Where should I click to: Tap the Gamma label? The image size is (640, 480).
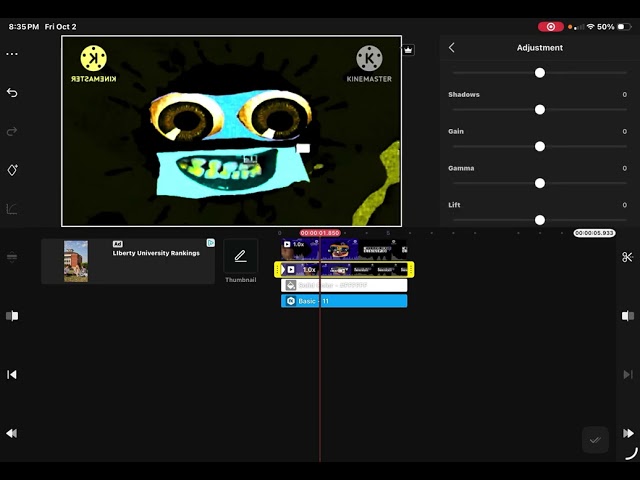pyautogui.click(x=461, y=168)
